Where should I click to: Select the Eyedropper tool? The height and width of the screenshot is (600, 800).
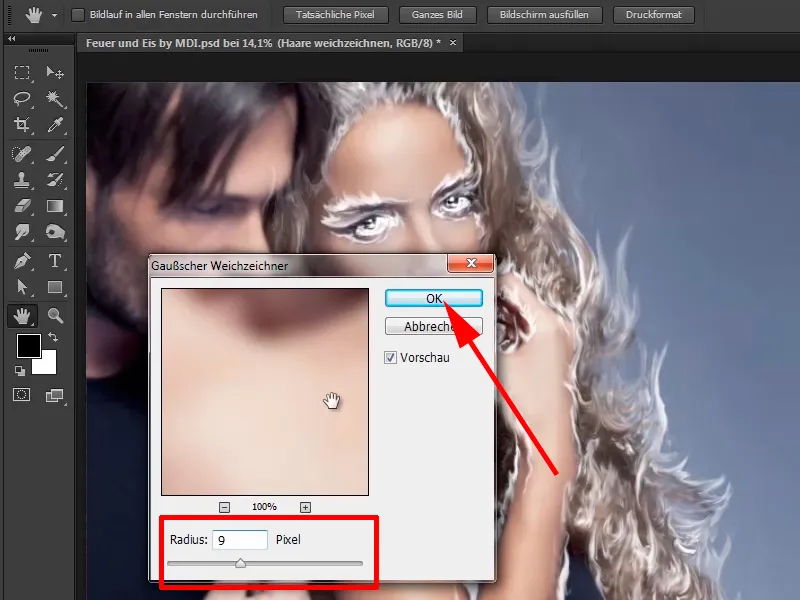(55, 124)
